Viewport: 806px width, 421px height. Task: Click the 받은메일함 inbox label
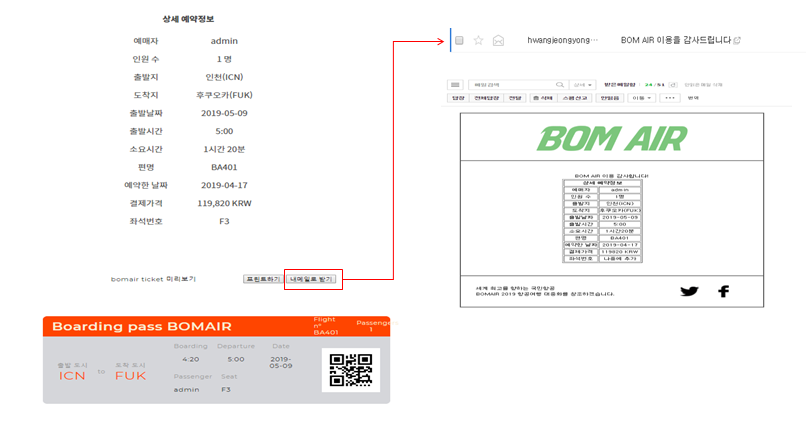[x=619, y=85]
